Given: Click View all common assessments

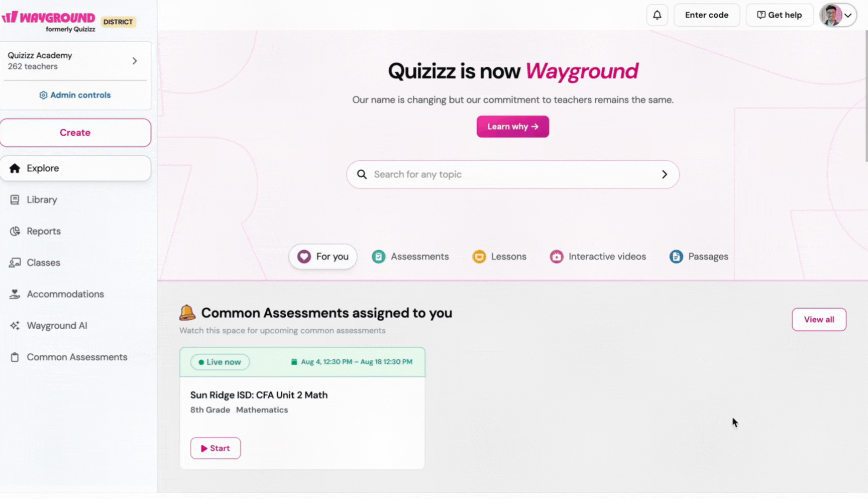Looking at the screenshot, I should pyautogui.click(x=819, y=320).
